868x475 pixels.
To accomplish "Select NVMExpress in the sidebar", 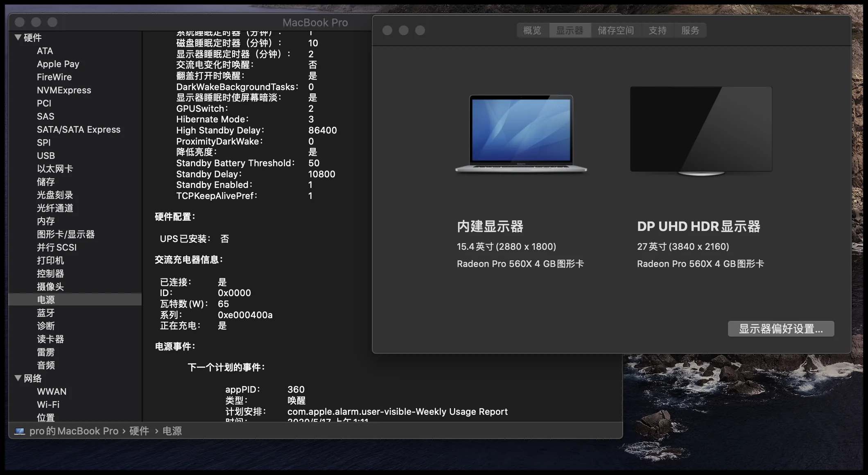I will [x=64, y=90].
